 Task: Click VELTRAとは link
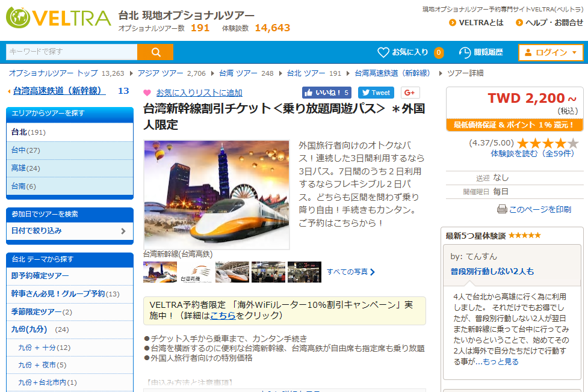481,22
